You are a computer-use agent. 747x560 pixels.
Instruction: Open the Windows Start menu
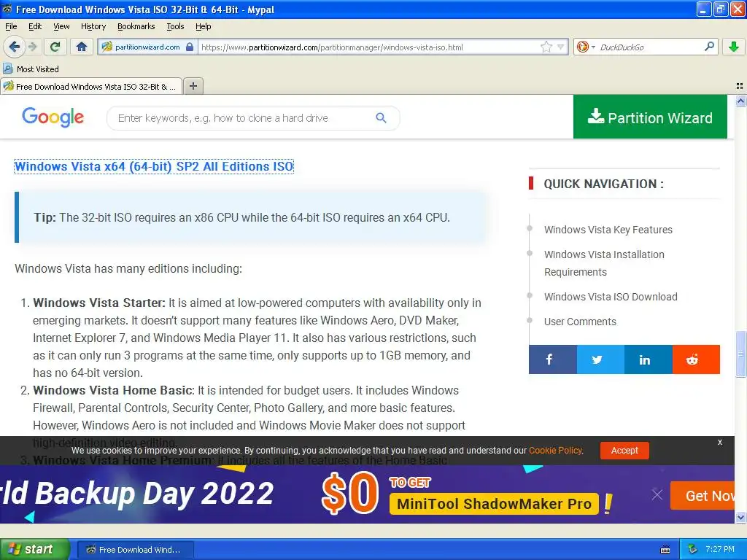click(35, 549)
